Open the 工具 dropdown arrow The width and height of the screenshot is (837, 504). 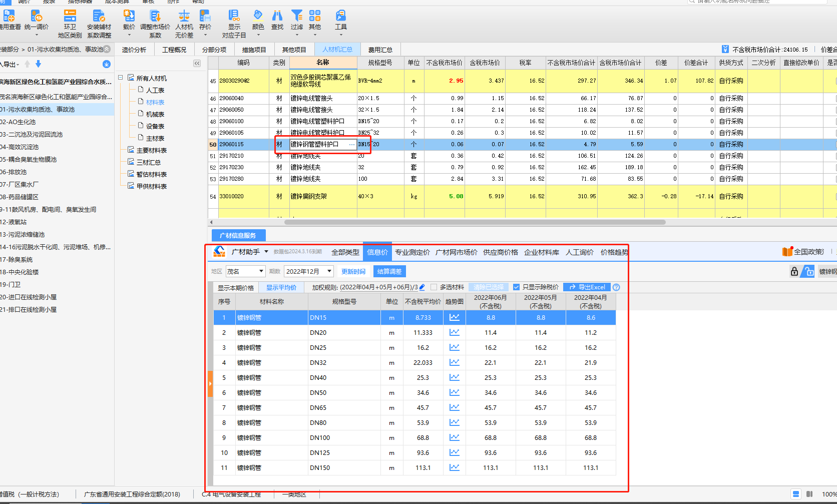click(341, 35)
